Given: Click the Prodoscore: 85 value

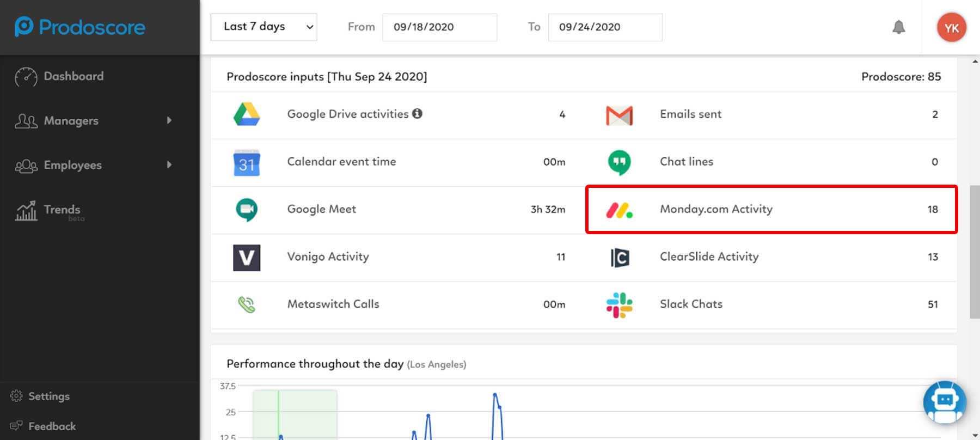Looking at the screenshot, I should click(901, 76).
